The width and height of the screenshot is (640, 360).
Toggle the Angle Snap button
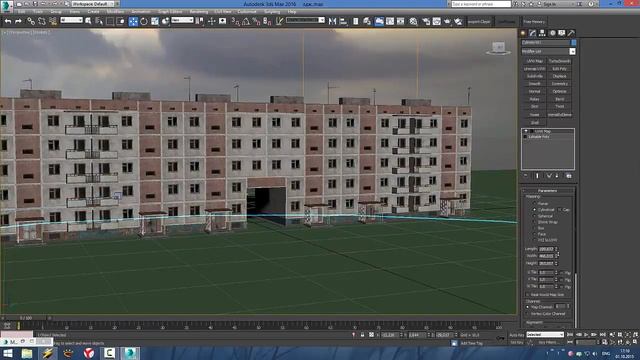pos(246,21)
